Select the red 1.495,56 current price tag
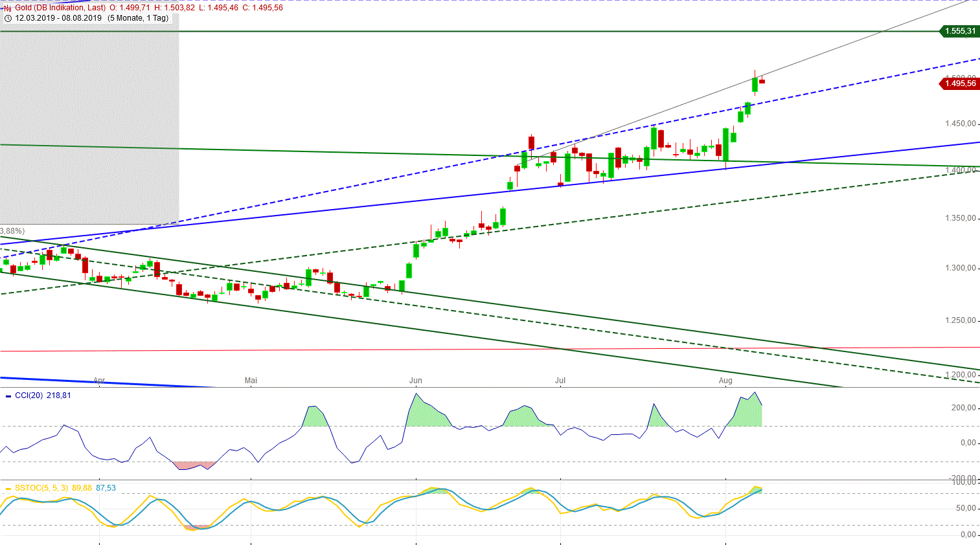The height and width of the screenshot is (545, 980). point(959,83)
